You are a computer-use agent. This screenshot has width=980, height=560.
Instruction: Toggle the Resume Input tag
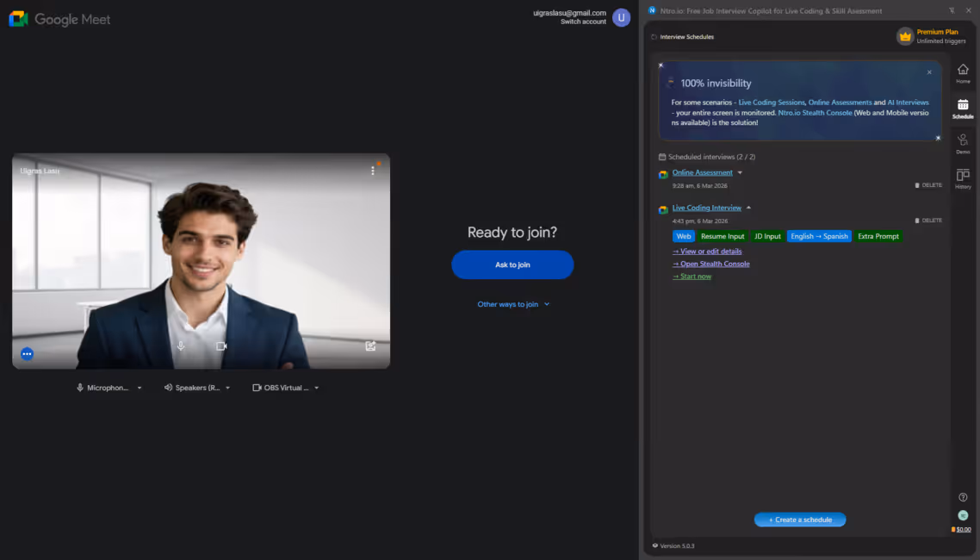(x=722, y=236)
